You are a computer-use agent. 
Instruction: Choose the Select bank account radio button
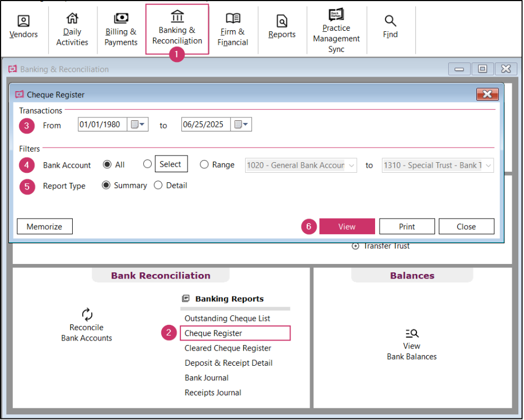click(147, 164)
